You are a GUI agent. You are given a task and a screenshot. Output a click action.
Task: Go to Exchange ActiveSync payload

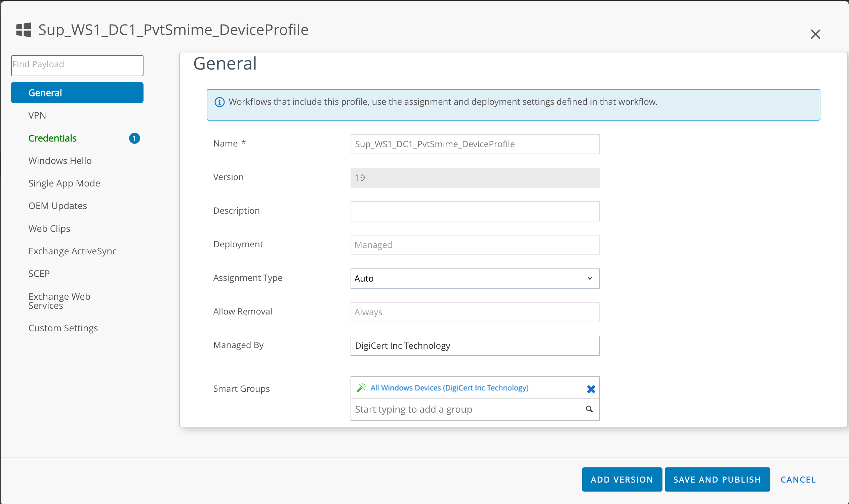point(72,251)
